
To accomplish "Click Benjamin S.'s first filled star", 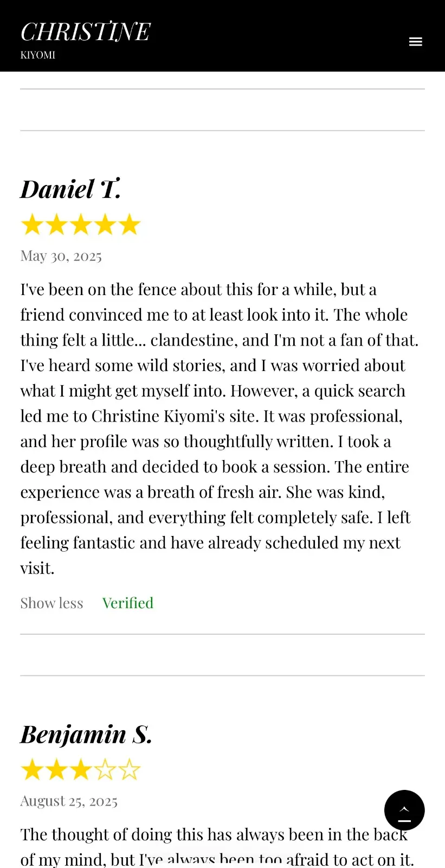I will [32, 770].
